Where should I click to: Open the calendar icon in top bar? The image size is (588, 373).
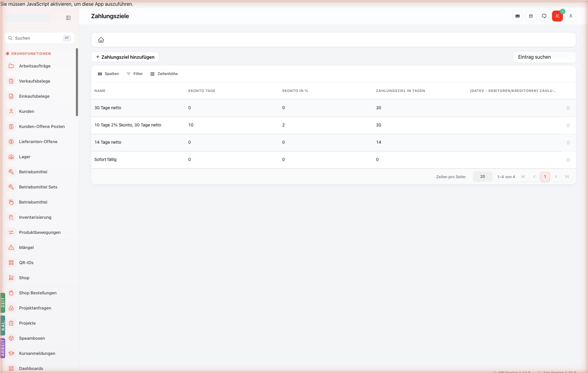(x=531, y=16)
